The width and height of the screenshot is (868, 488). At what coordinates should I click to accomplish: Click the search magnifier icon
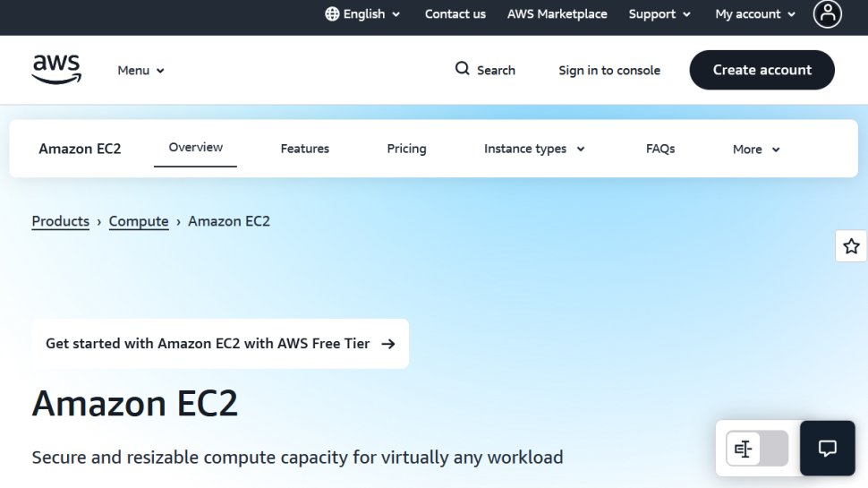coord(463,69)
